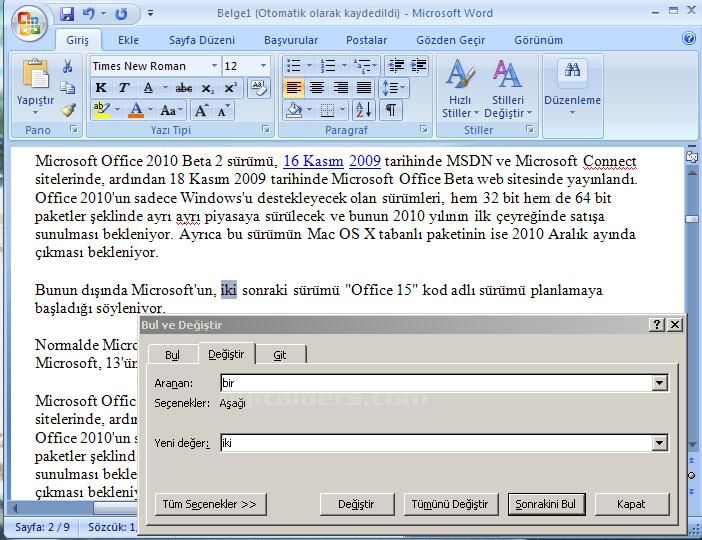Open Ekle ribbon tab
702x540 pixels.
click(128, 40)
